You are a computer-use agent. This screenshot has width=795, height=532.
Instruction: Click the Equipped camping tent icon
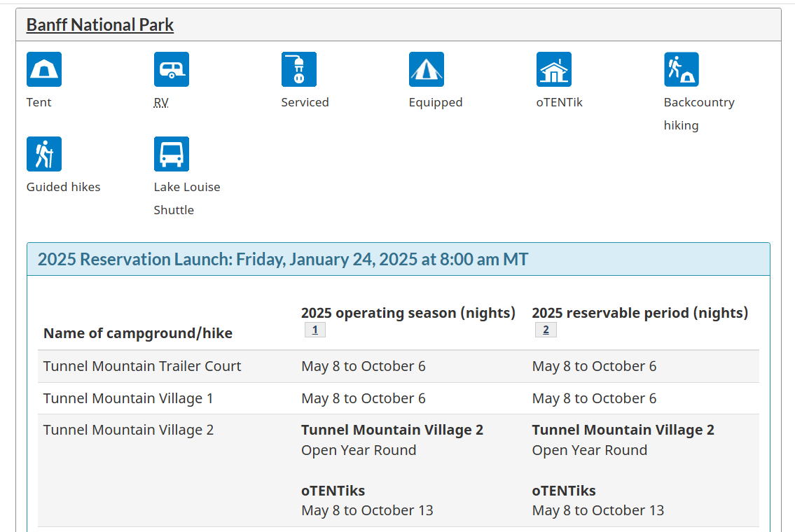click(x=427, y=69)
